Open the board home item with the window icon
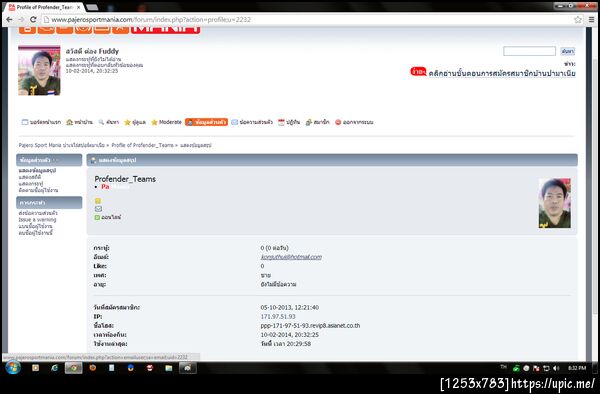The image size is (600, 394). 41,122
